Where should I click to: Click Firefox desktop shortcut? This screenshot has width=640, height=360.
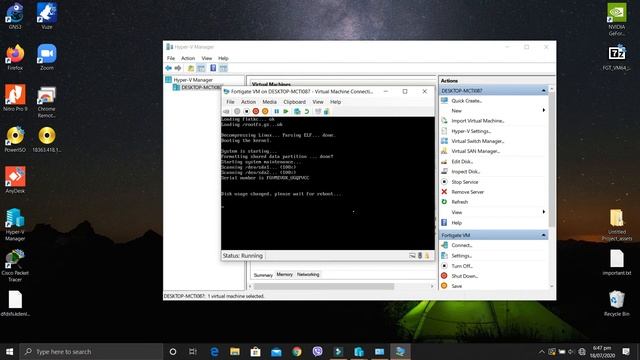coord(15,58)
